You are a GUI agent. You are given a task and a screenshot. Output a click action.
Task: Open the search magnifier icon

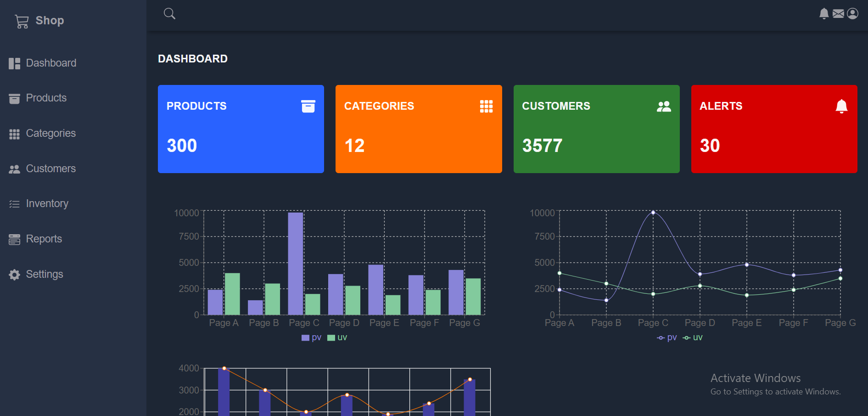point(169,14)
